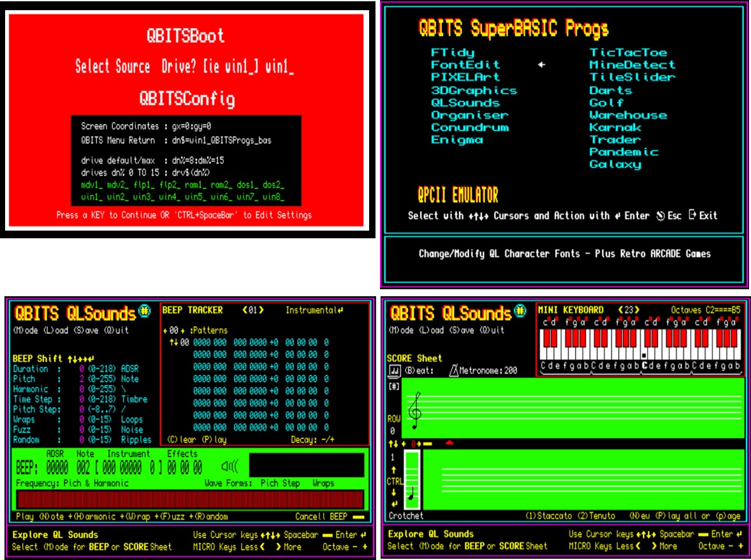Select Golf game entry
Screen dimensions: 751x560
606,103
